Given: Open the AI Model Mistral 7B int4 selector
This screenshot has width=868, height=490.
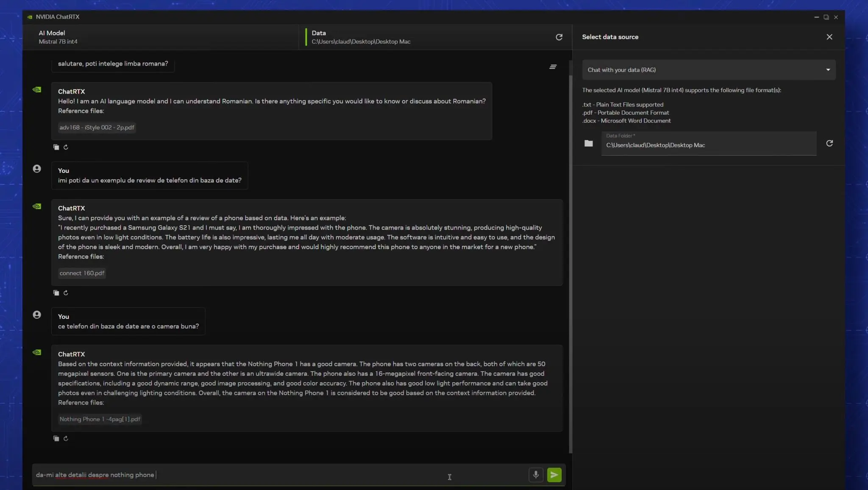Looking at the screenshot, I should 161,37.
